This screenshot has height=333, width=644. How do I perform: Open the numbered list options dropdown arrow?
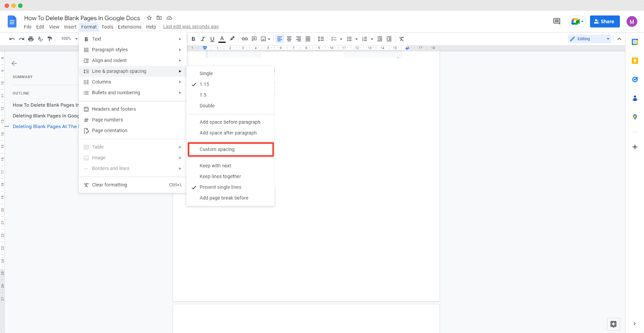(372, 39)
